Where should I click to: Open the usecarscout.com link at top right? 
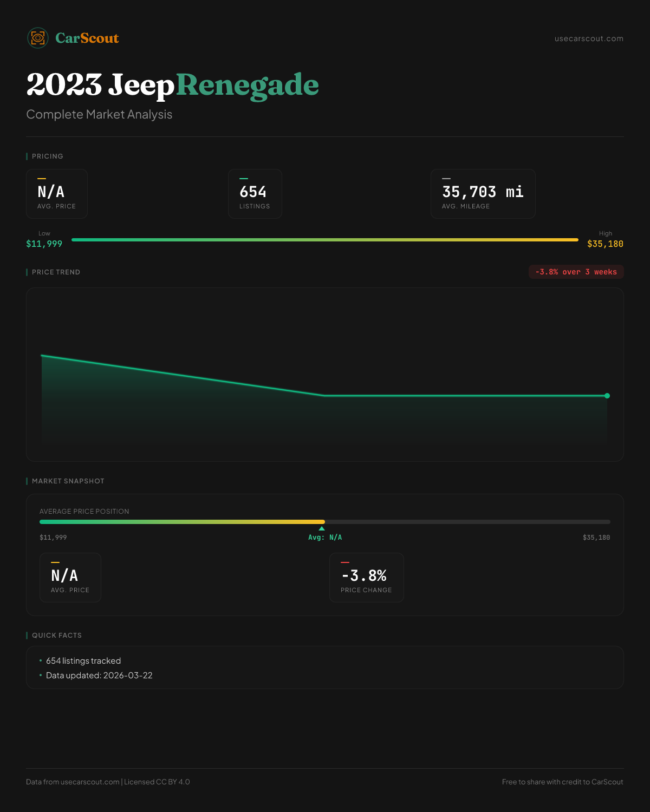tap(589, 38)
